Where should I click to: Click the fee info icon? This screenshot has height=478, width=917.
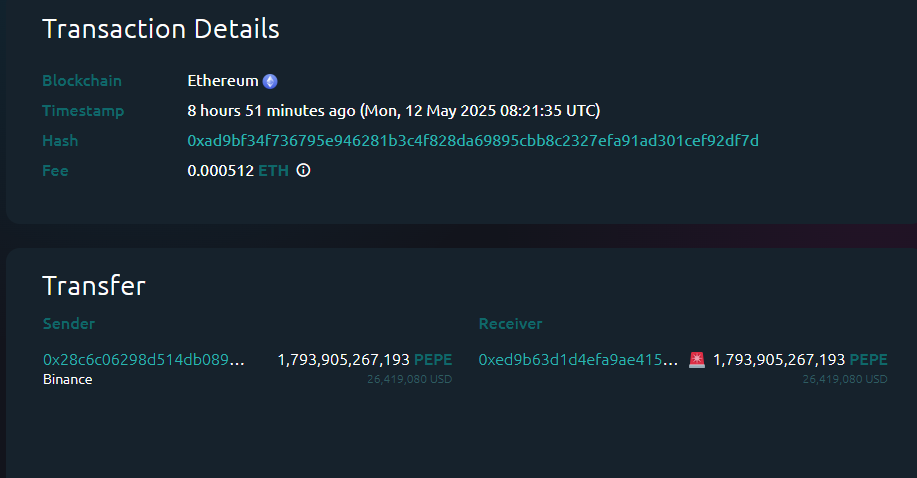tap(304, 171)
